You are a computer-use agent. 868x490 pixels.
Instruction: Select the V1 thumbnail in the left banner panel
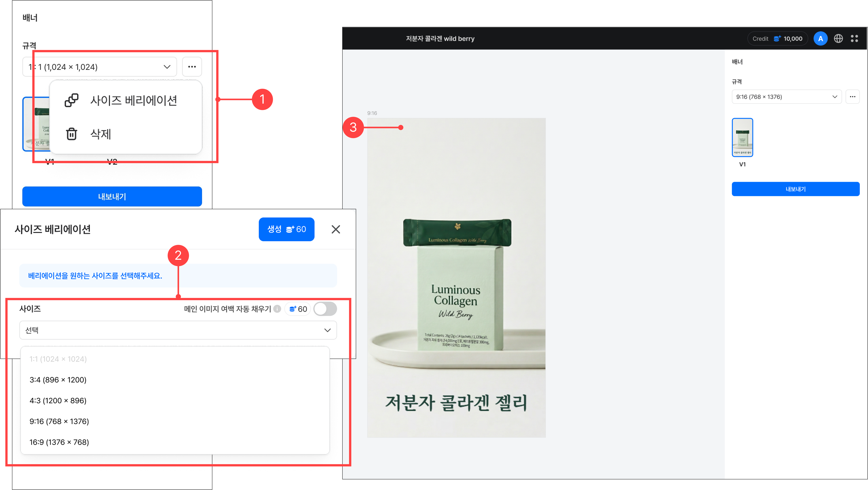tap(36, 124)
